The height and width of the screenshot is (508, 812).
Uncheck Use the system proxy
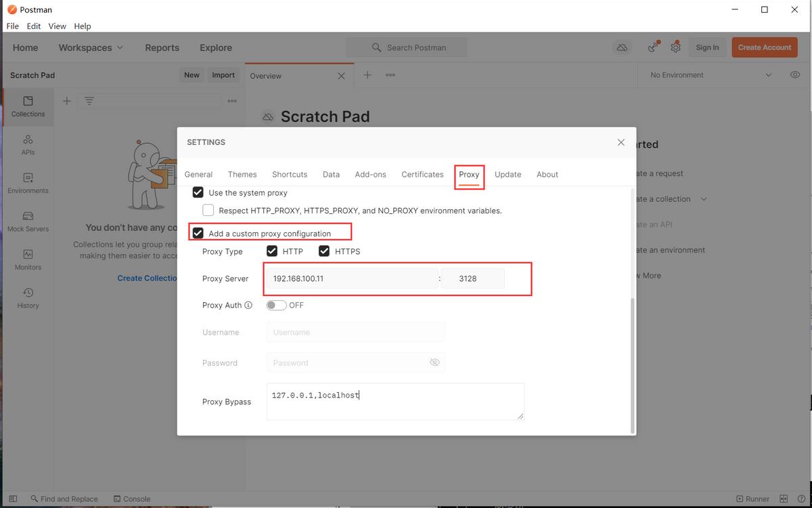(x=198, y=192)
